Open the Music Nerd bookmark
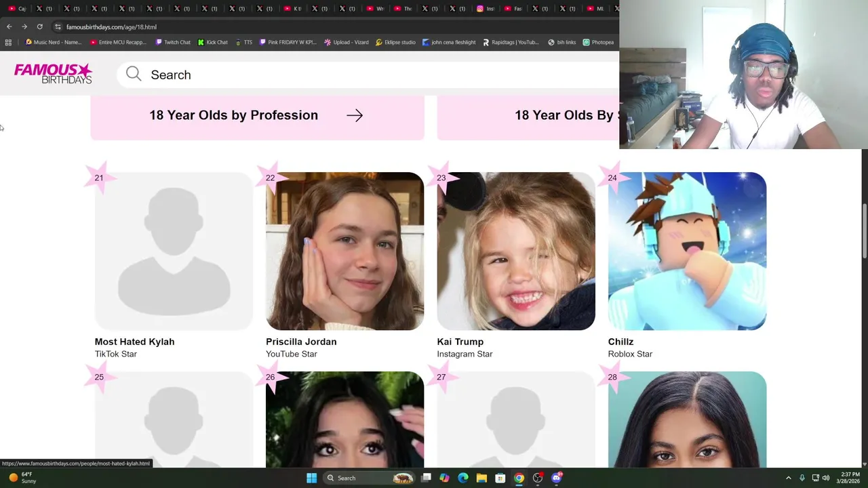 (53, 42)
